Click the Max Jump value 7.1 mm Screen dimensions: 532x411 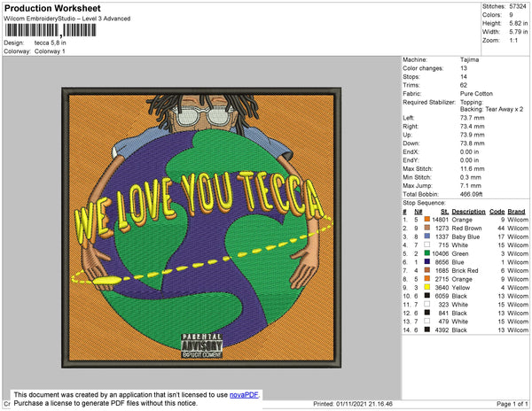(x=471, y=186)
